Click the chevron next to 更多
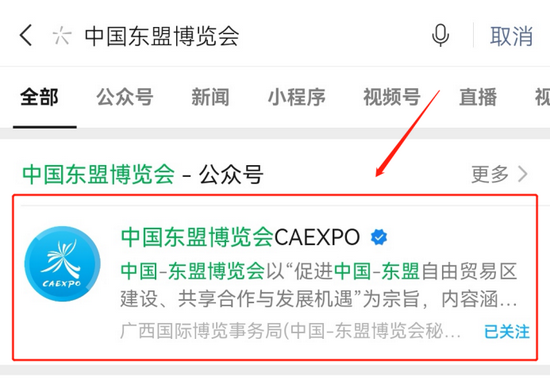The width and height of the screenshot is (550, 380). pos(523,174)
